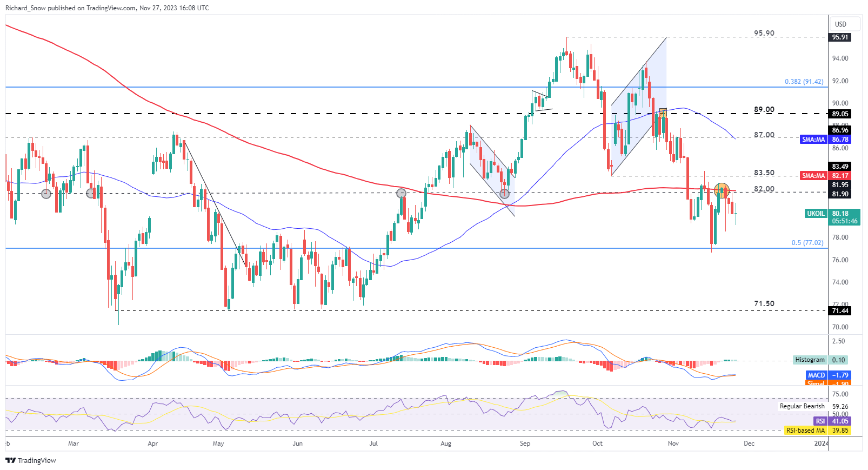Click the 81.90 price tag
Image resolution: width=868 pixels, height=470 pixels.
click(x=840, y=194)
